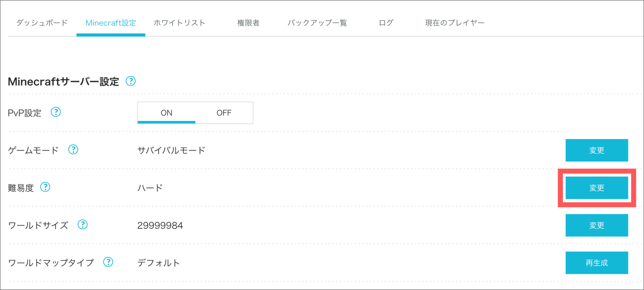Image resolution: width=644 pixels, height=290 pixels.
Task: Click 変更 button for ゲームモード
Action: (597, 150)
